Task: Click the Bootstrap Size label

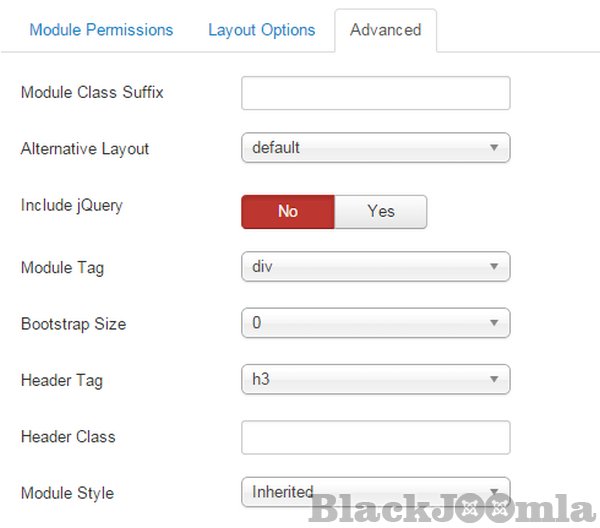Action: tap(73, 324)
